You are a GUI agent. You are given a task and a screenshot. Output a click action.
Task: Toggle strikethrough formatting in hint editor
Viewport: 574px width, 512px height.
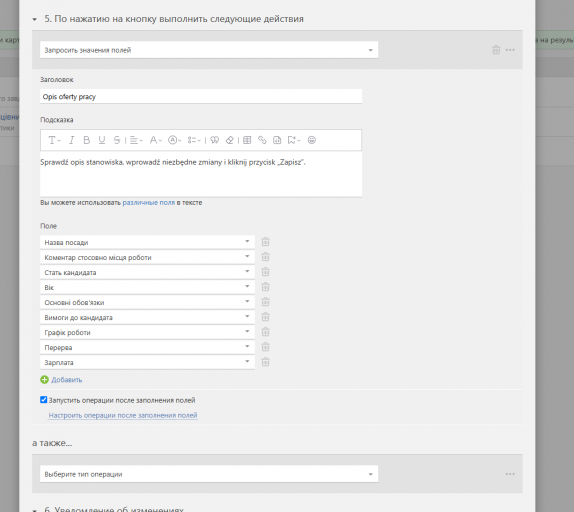(117, 140)
